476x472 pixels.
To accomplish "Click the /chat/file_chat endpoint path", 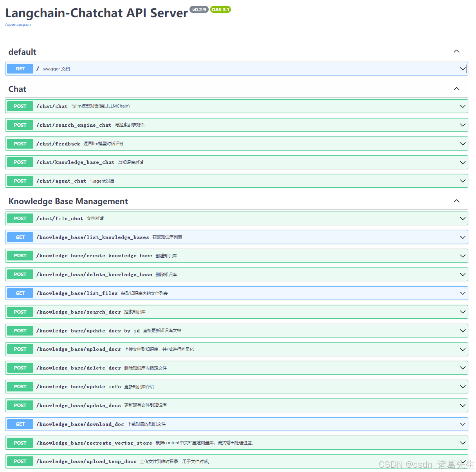I will pyautogui.click(x=59, y=219).
